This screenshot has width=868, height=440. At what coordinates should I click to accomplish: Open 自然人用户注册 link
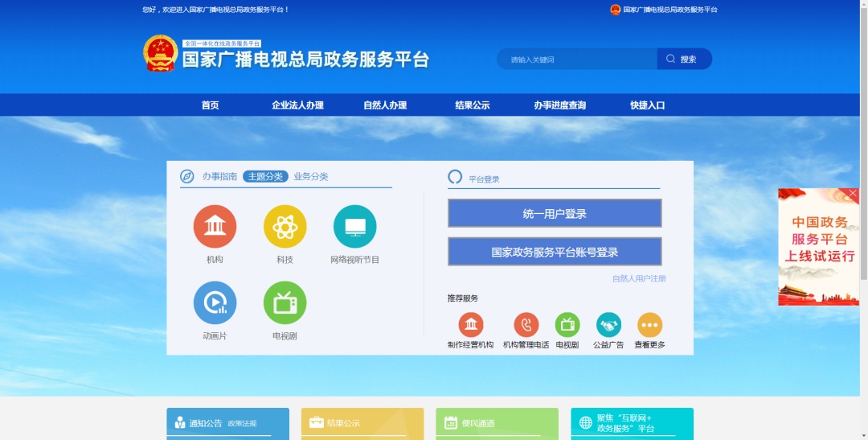click(x=639, y=279)
